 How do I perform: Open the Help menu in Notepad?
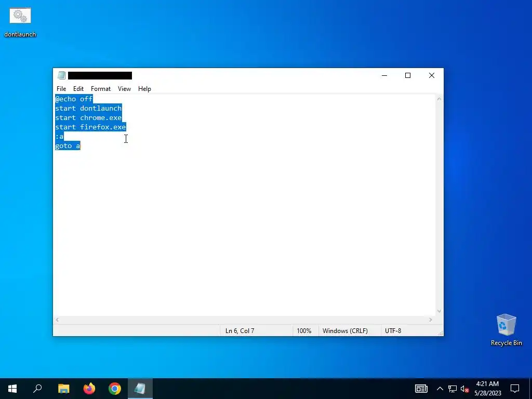(x=144, y=88)
